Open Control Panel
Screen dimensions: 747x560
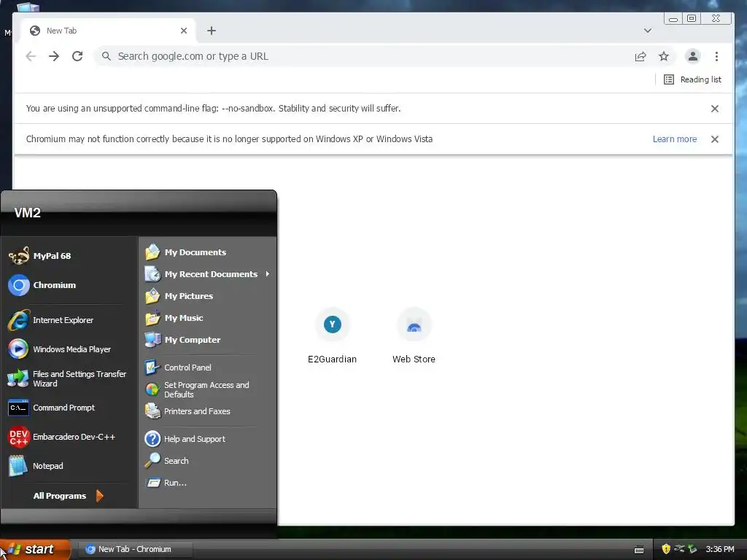click(207, 367)
